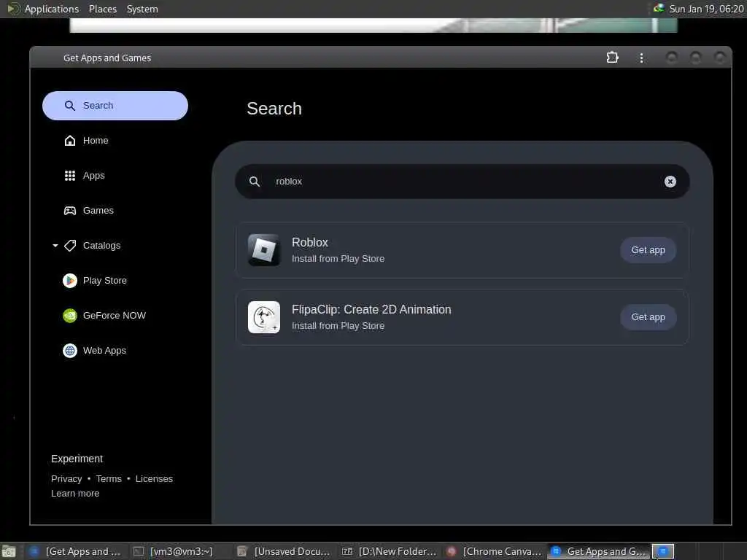Collapse the Catalogs expander arrow

tap(55, 246)
